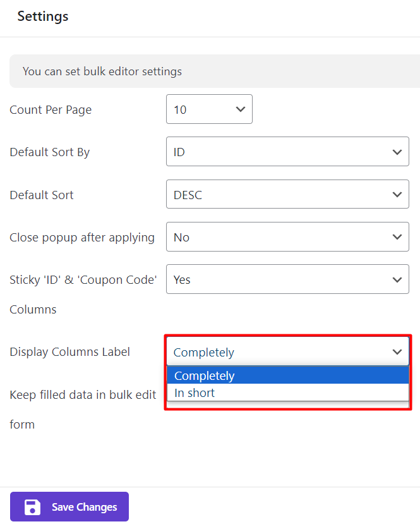The width and height of the screenshot is (420, 524).
Task: Open the Default Sort By dropdown
Action: coord(287,152)
